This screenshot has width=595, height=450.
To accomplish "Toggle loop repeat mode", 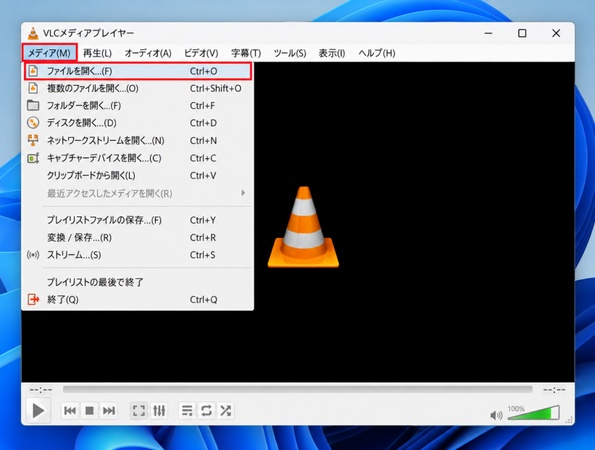I will [206, 411].
